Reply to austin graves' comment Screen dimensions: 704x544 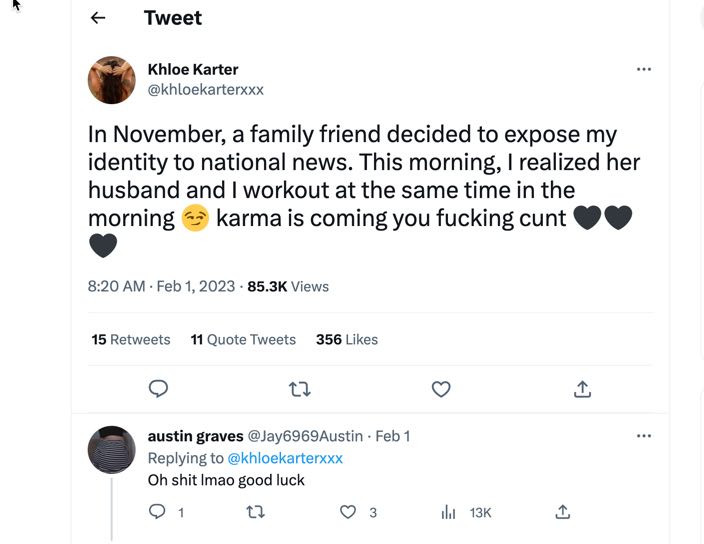pos(157,512)
